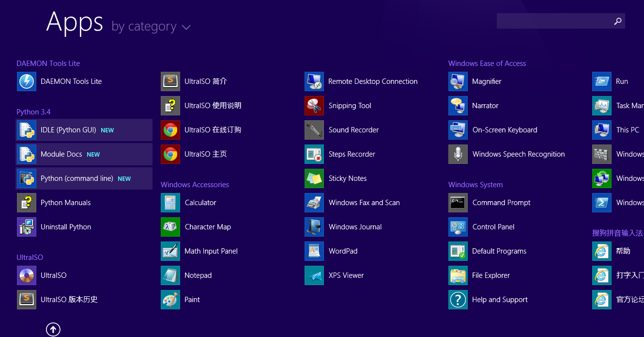Launch the File Explorer icon
The height and width of the screenshot is (337, 644).
click(458, 275)
